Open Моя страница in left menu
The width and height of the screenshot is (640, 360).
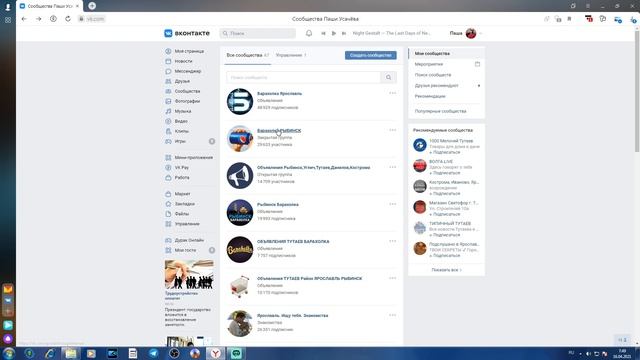[x=189, y=51]
